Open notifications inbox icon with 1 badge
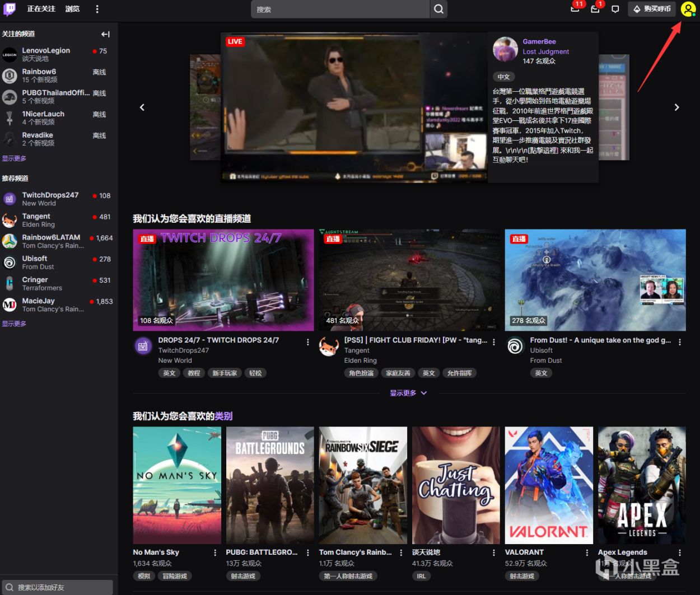The height and width of the screenshot is (595, 700). point(595,9)
